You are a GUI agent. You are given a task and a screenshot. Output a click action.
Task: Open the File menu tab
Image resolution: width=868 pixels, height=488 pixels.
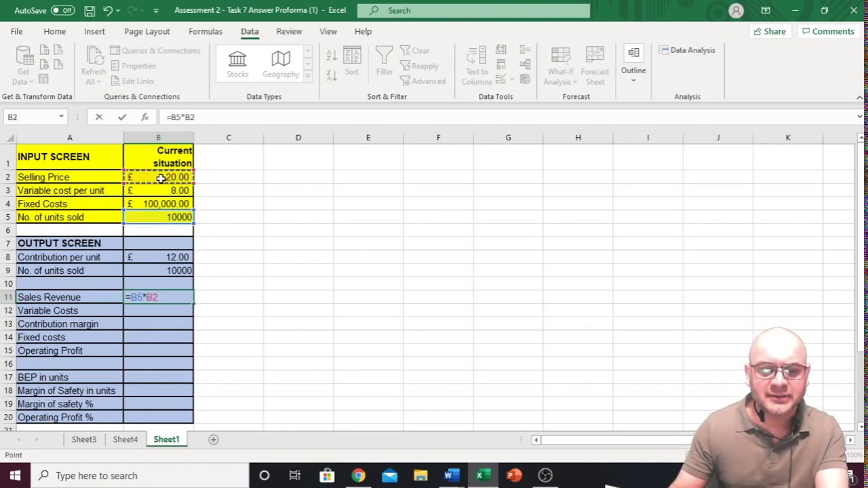(x=16, y=31)
